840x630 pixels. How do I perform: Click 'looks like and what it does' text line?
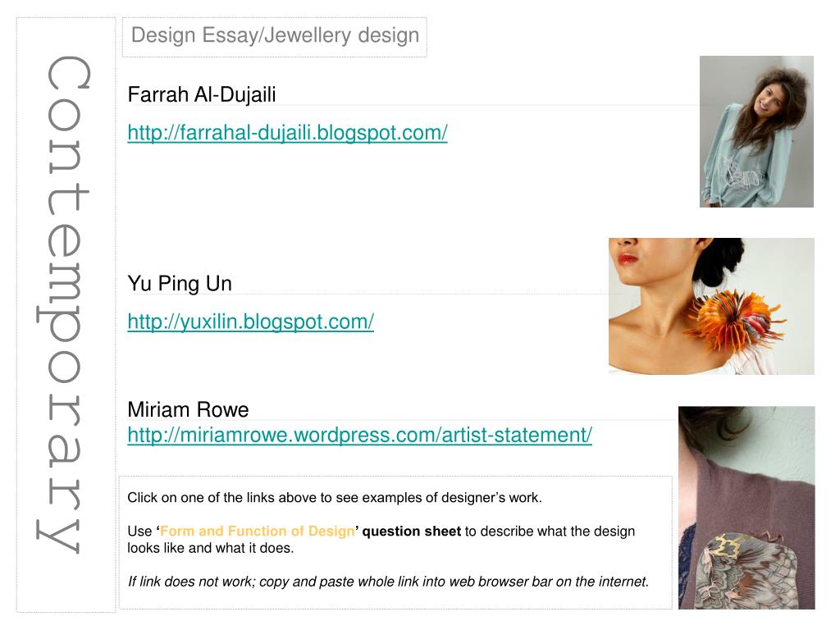coord(211,548)
